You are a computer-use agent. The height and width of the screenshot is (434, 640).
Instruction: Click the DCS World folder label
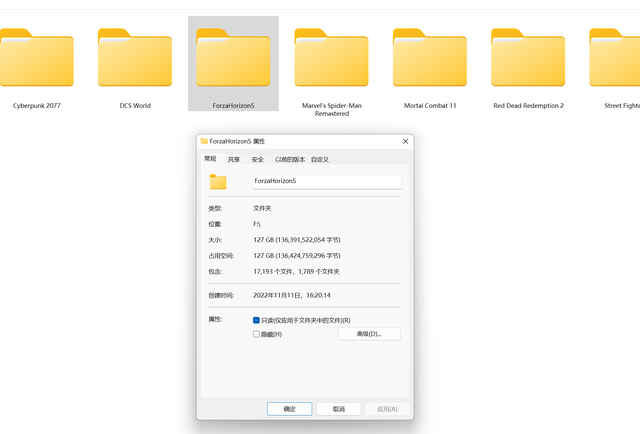[x=135, y=105]
